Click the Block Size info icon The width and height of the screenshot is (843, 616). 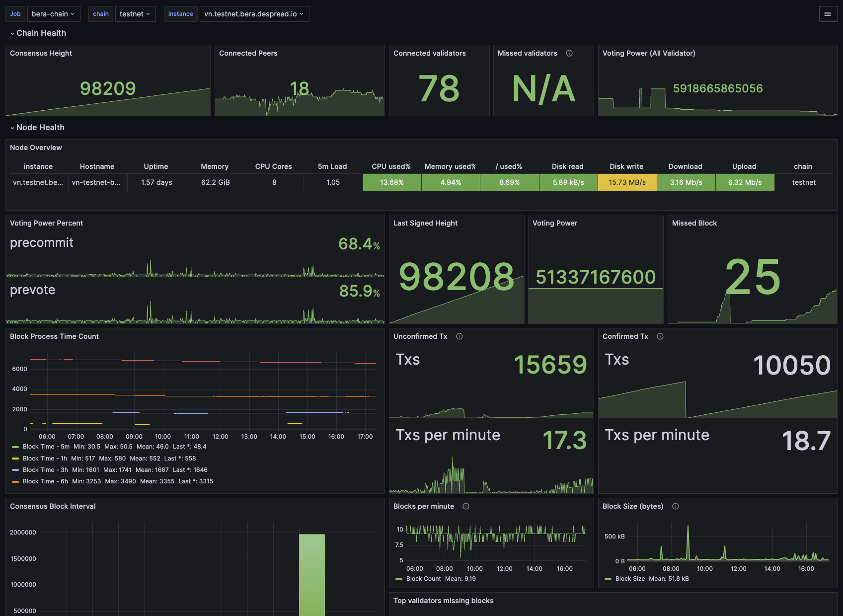tap(676, 506)
